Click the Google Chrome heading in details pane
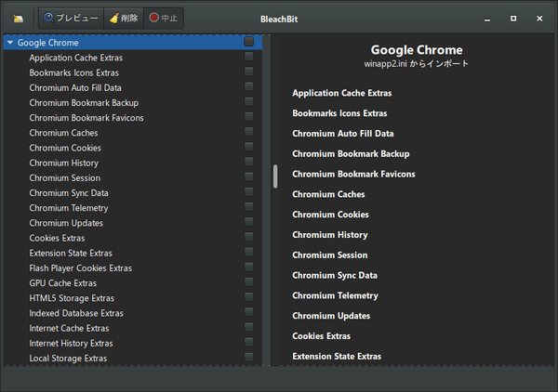Viewport: 558px width, 392px height. [x=417, y=50]
